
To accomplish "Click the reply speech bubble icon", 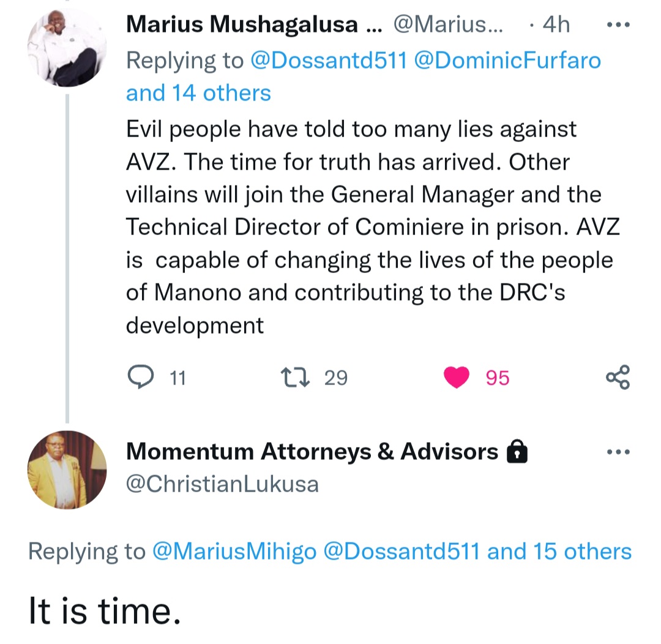I will tap(142, 377).
